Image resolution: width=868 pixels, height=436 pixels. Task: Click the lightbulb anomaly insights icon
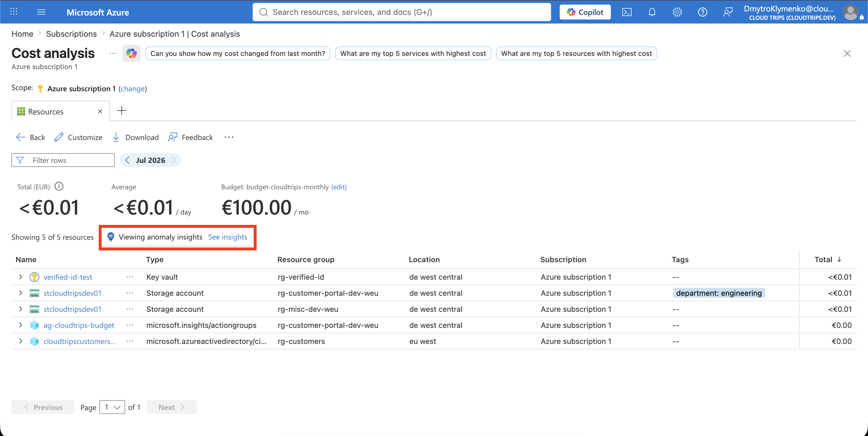(x=111, y=237)
